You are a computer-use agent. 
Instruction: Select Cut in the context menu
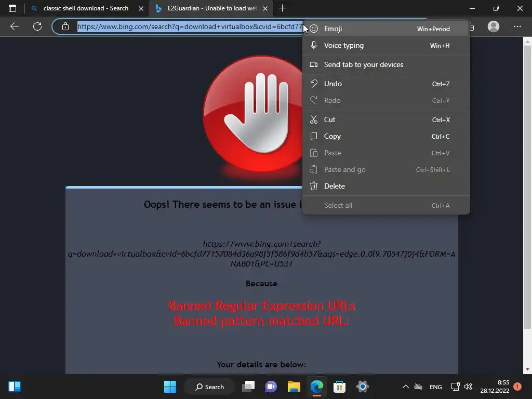pos(386,120)
